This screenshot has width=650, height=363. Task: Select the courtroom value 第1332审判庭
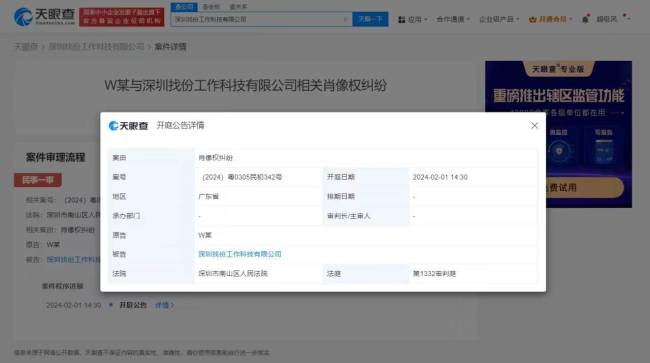pyautogui.click(x=434, y=273)
